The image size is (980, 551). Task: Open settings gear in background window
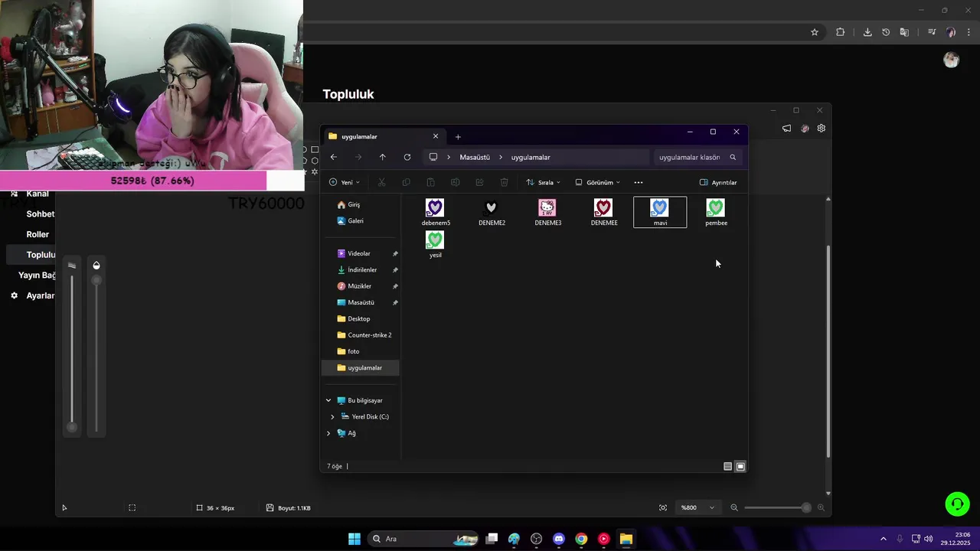coord(822,129)
